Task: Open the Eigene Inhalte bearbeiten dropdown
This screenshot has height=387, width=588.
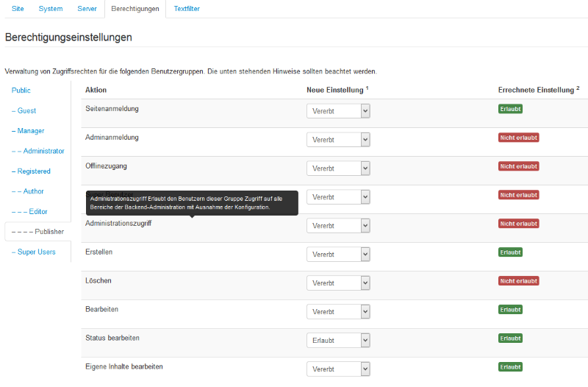Action: [x=338, y=369]
